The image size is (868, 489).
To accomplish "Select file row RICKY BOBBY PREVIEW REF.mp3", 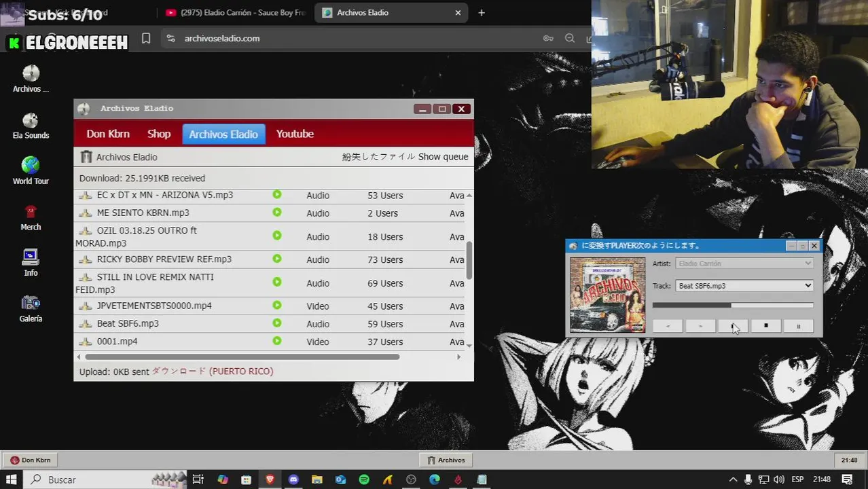I will 270,259.
